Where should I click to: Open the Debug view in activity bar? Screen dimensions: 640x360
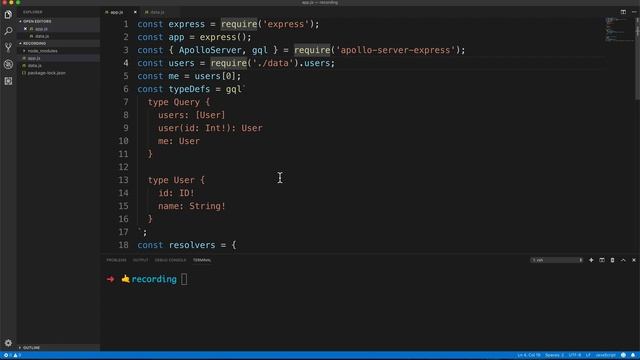(8, 64)
